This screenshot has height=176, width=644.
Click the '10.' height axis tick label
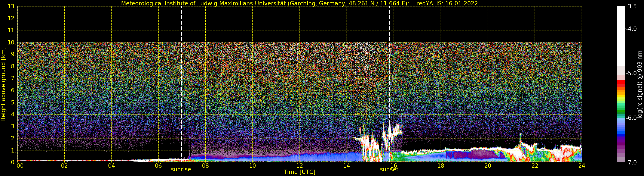coord(12,43)
